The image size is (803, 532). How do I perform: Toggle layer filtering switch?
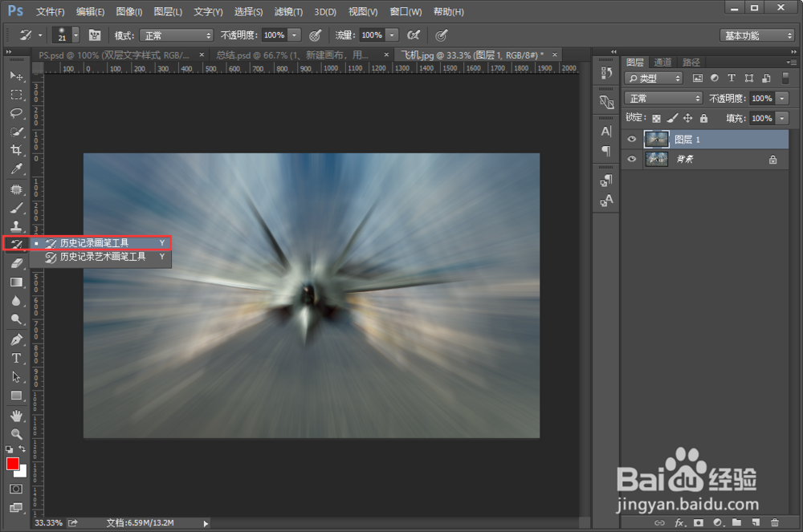click(785, 78)
